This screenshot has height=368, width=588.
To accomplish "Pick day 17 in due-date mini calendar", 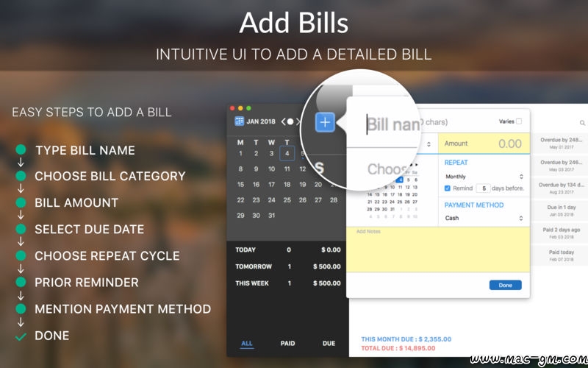I will 392,194.
